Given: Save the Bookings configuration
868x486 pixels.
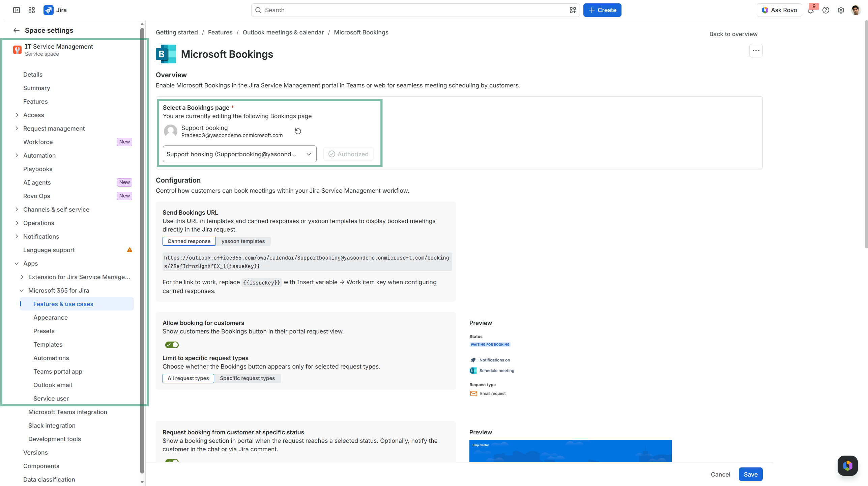Looking at the screenshot, I should (x=751, y=474).
